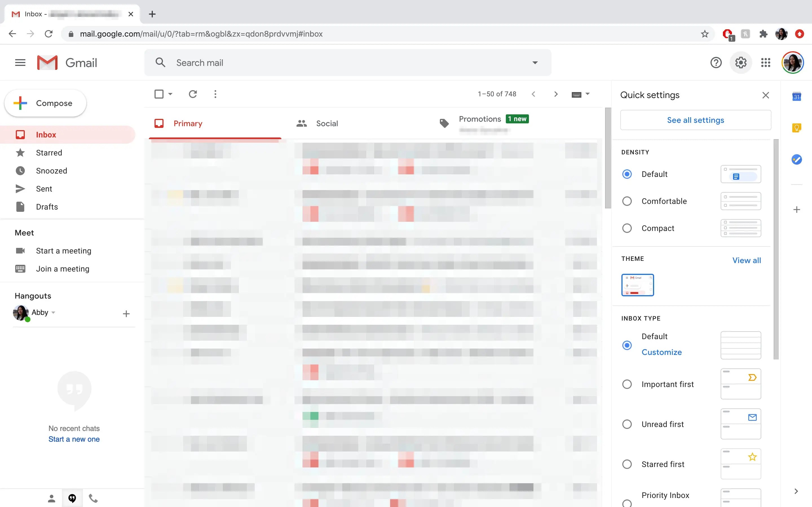
Task: Select Unread first inbox type
Action: pos(627,424)
